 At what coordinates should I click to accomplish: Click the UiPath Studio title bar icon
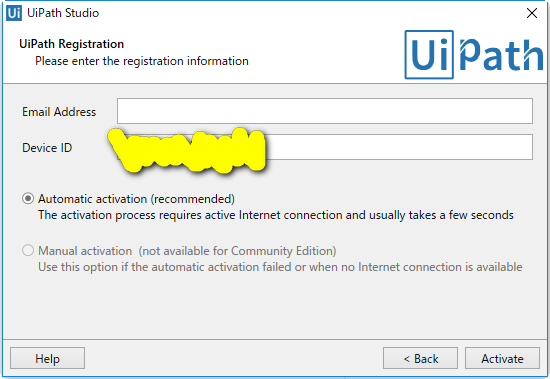point(14,13)
